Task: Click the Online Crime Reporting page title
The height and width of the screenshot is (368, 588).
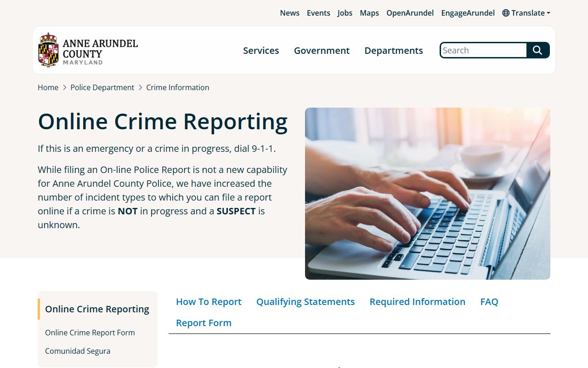Action: click(163, 122)
